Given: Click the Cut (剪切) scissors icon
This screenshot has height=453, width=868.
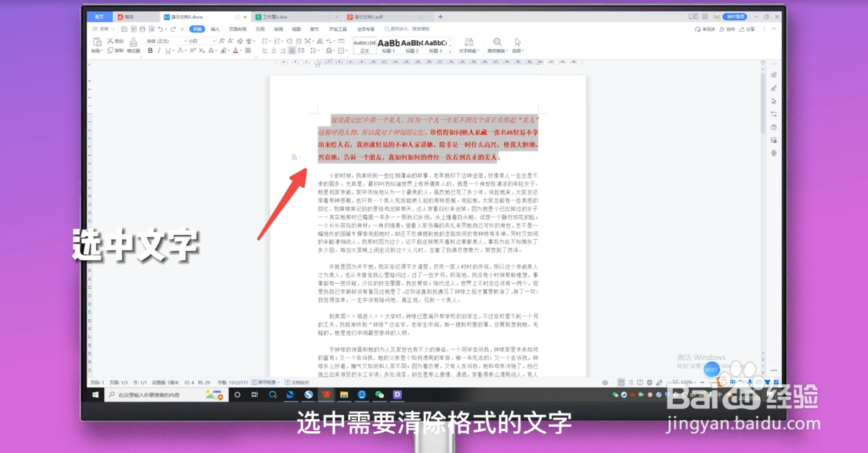Looking at the screenshot, I should [x=110, y=41].
